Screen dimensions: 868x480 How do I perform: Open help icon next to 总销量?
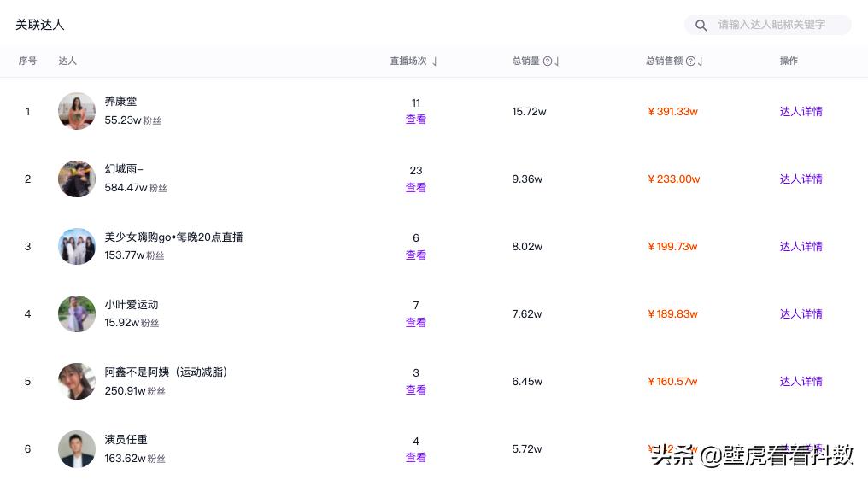click(548, 61)
